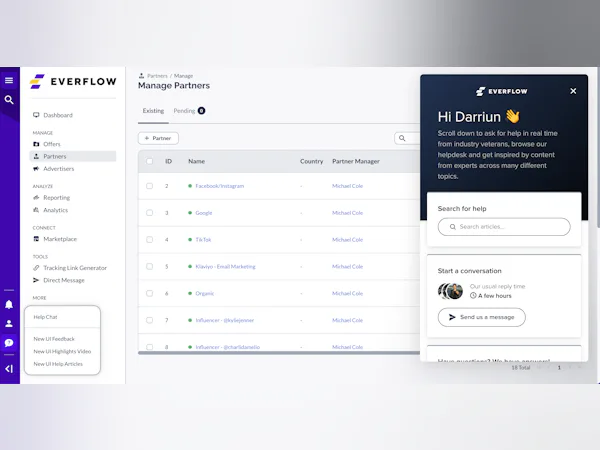Select Partners in sidebar

click(73, 156)
